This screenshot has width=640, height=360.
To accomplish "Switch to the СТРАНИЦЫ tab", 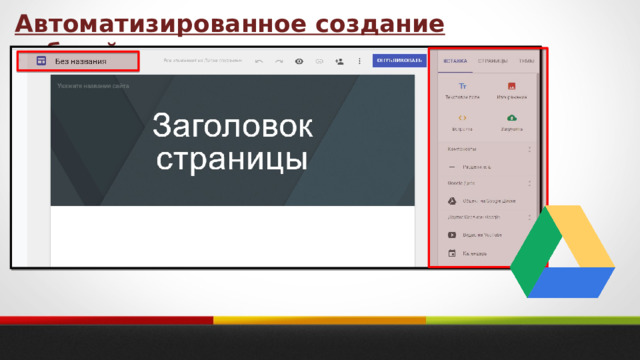I will pyautogui.click(x=493, y=61).
